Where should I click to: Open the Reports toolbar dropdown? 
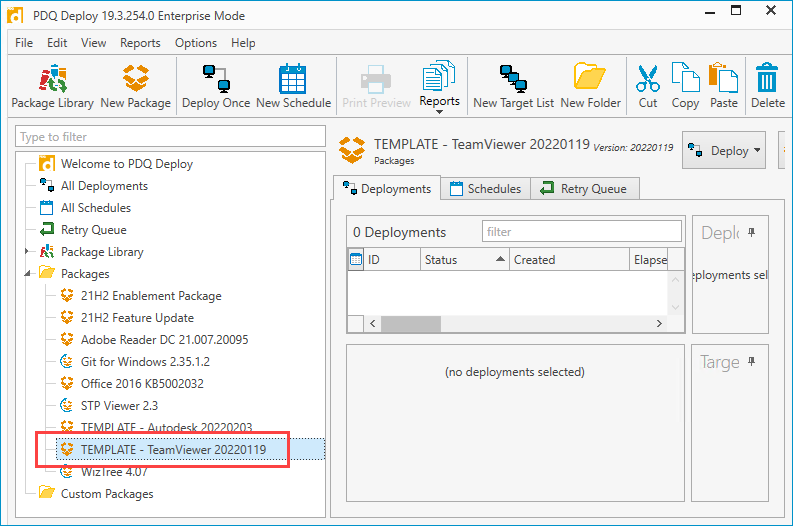coord(439,86)
